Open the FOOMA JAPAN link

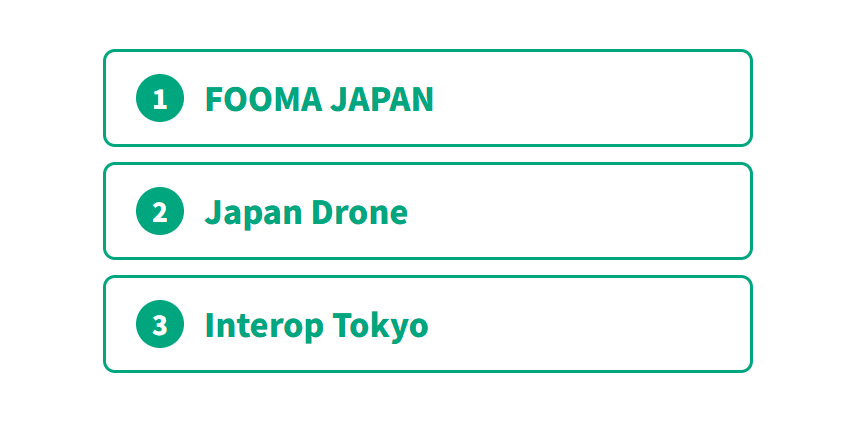(319, 99)
